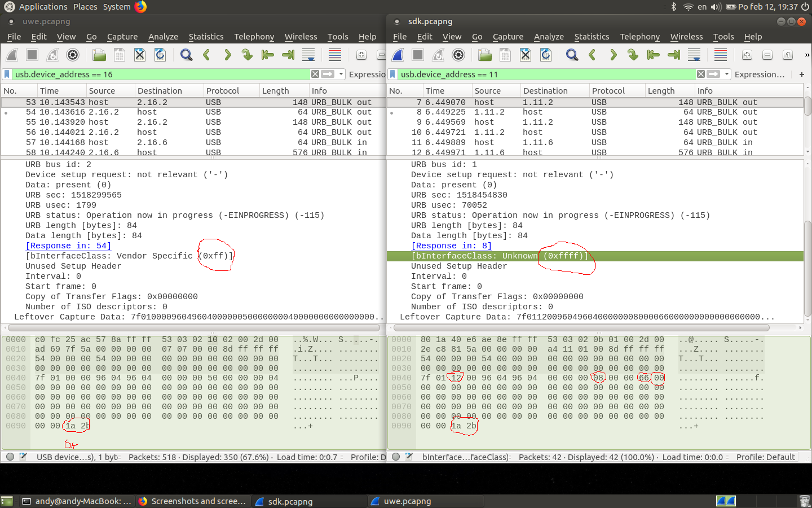
Task: Open capture options in uwe.pcapng window
Action: coord(73,55)
